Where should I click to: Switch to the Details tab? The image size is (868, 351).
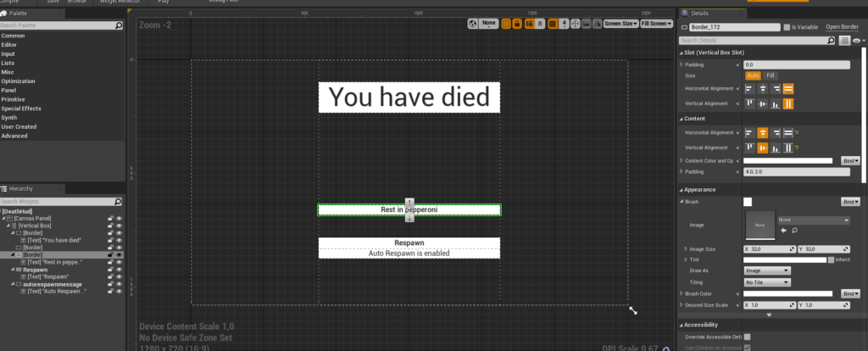pyautogui.click(x=711, y=14)
